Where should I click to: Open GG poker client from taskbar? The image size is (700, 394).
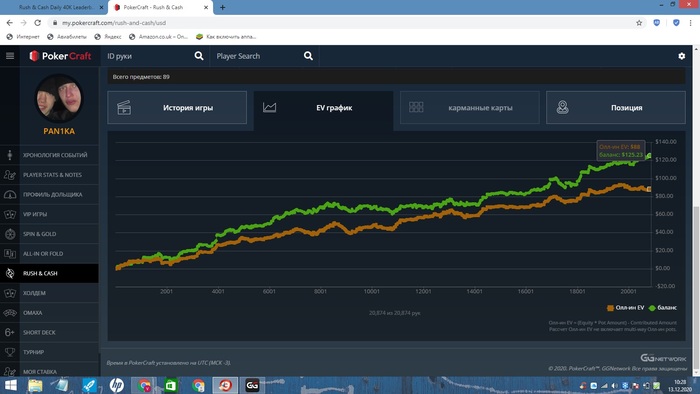pyautogui.click(x=252, y=385)
